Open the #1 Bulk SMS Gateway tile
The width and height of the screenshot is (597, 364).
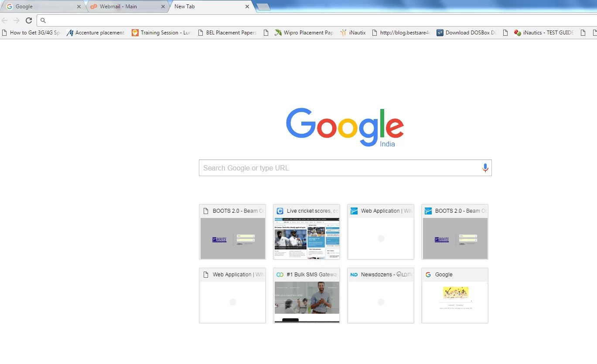click(x=307, y=296)
